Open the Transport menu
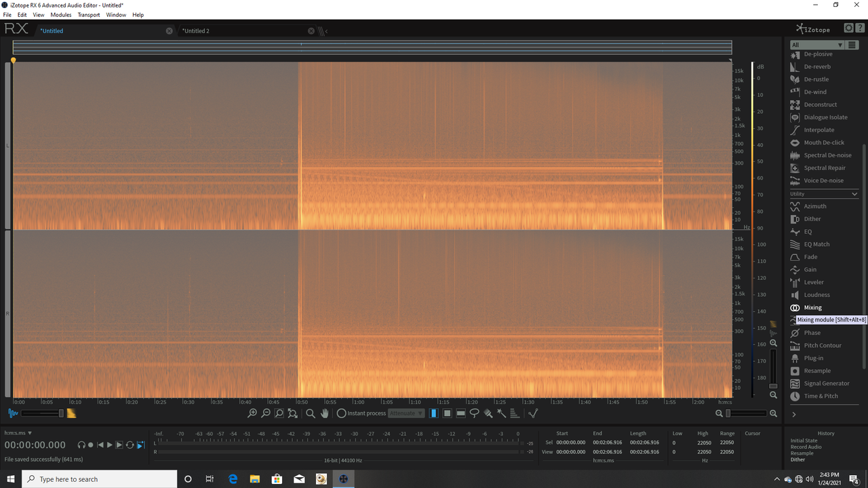This screenshot has height=488, width=868. 89,15
